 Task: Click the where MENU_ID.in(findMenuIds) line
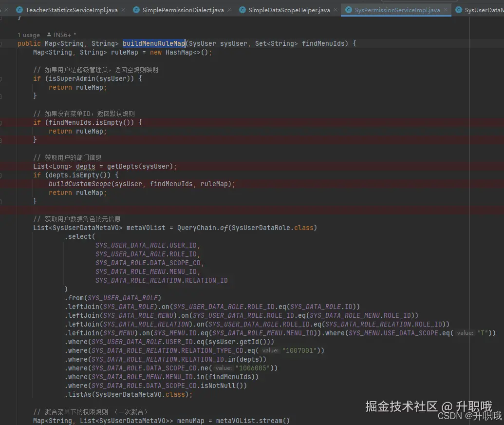pyautogui.click(x=162, y=377)
